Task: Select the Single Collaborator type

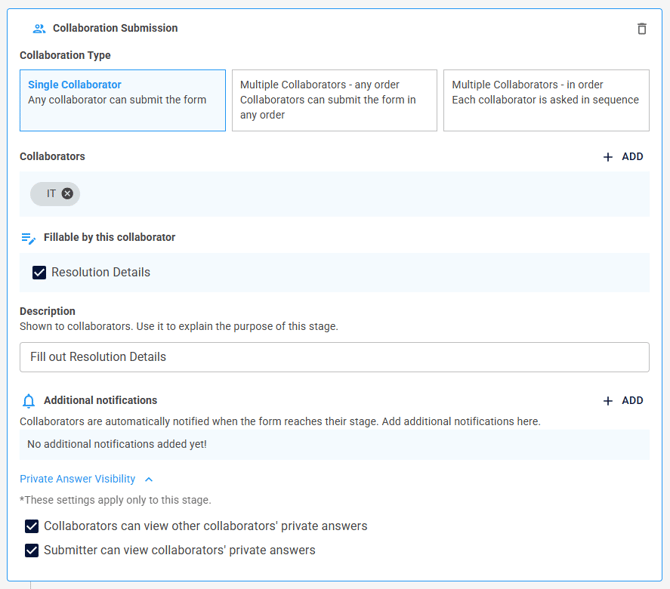Action: click(123, 100)
